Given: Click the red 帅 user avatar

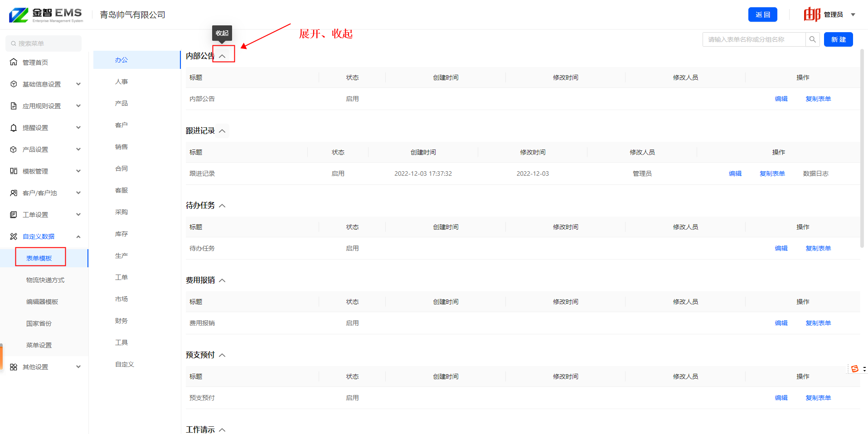Looking at the screenshot, I should coord(812,14).
